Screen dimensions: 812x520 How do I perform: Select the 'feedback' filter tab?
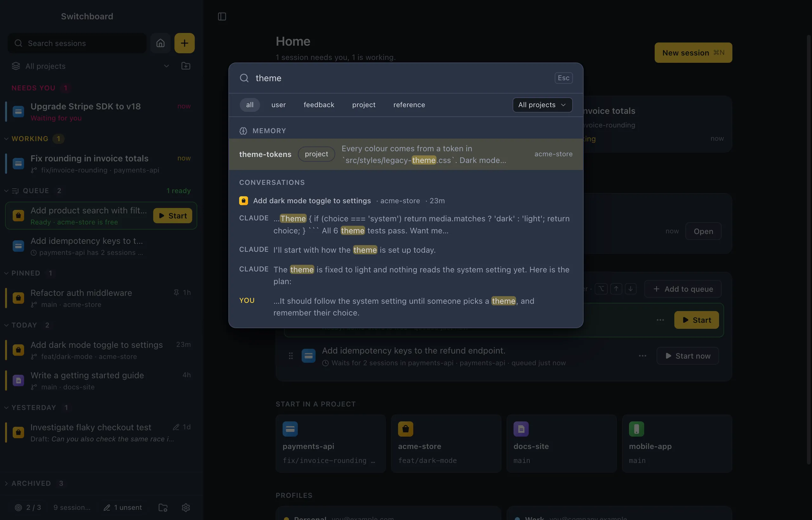click(x=319, y=105)
